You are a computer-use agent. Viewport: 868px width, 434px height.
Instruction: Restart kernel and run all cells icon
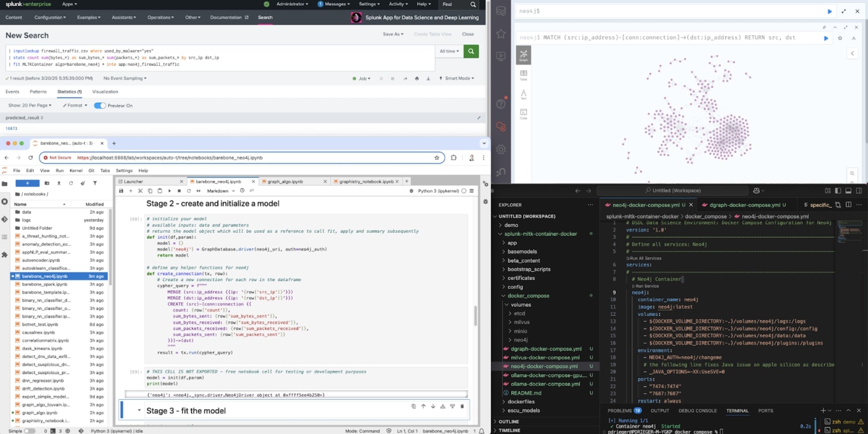[199, 191]
